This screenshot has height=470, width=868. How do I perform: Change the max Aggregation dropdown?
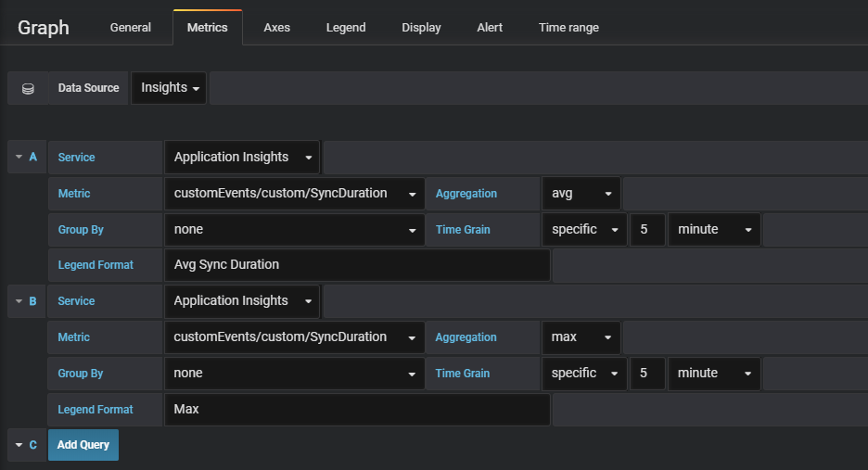point(581,337)
